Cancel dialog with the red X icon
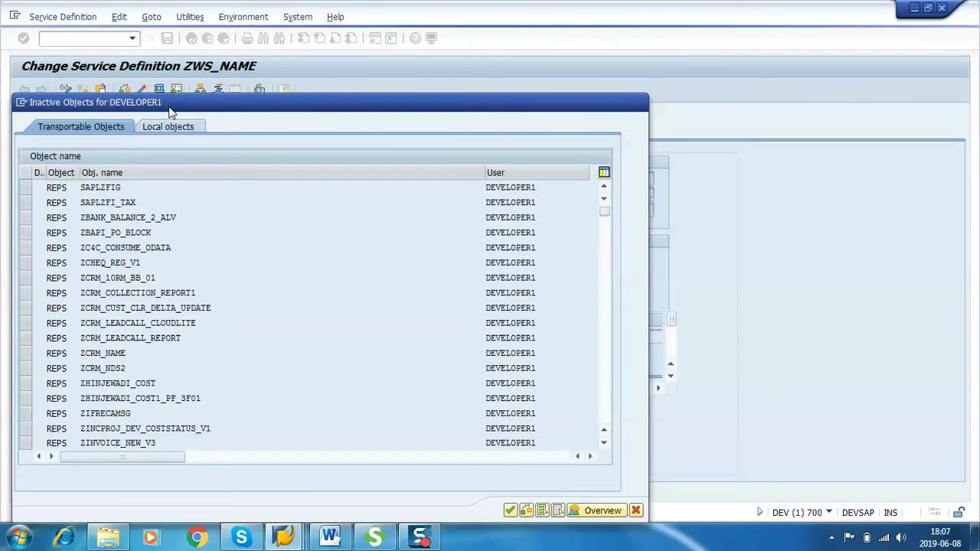This screenshot has height=551, width=980. pyautogui.click(x=636, y=510)
